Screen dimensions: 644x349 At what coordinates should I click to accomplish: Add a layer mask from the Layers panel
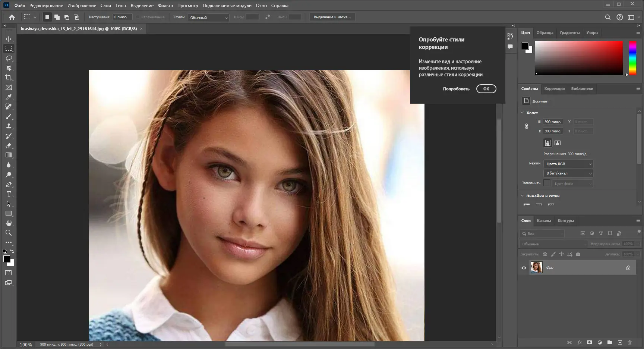[x=590, y=342]
